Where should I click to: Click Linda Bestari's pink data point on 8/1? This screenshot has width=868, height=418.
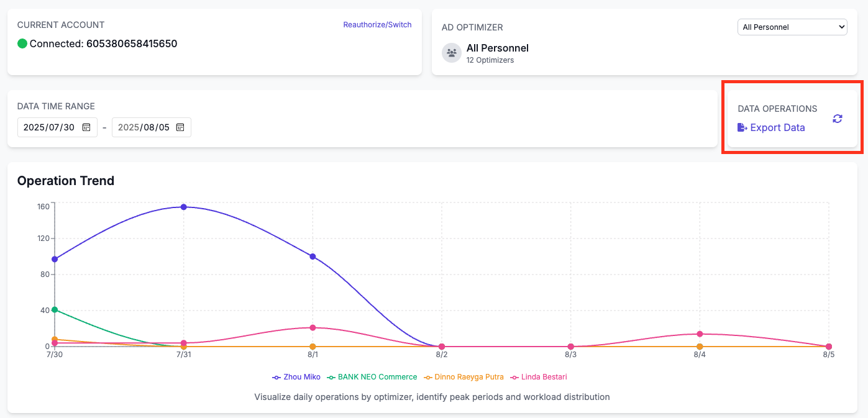click(313, 327)
